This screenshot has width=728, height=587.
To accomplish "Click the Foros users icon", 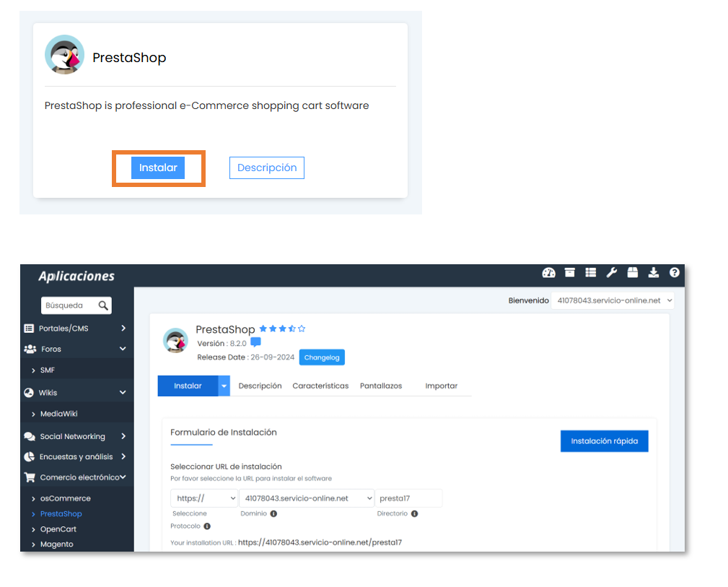I will pyautogui.click(x=30, y=349).
